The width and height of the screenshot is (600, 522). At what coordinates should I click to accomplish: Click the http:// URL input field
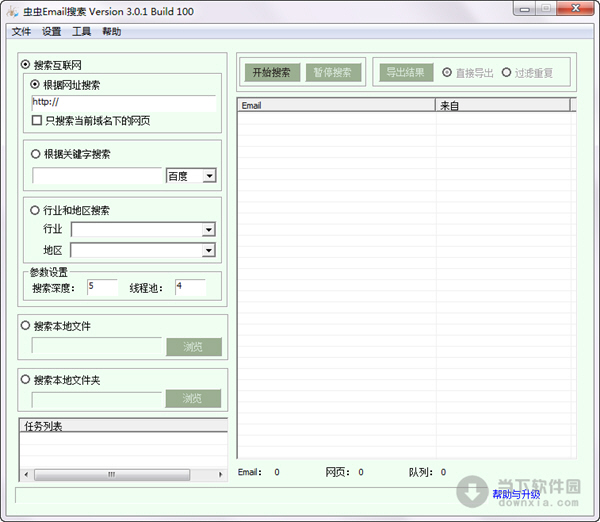tap(124, 103)
